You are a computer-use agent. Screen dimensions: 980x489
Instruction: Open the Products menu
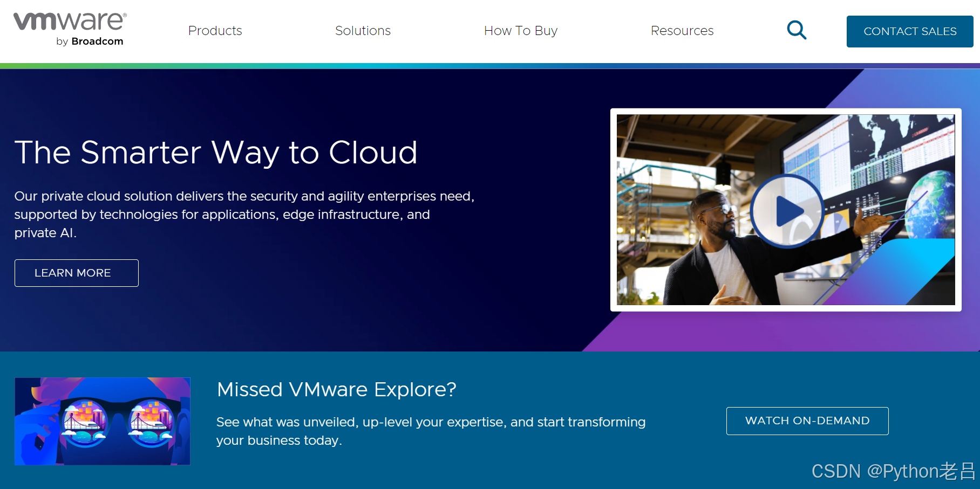click(215, 31)
